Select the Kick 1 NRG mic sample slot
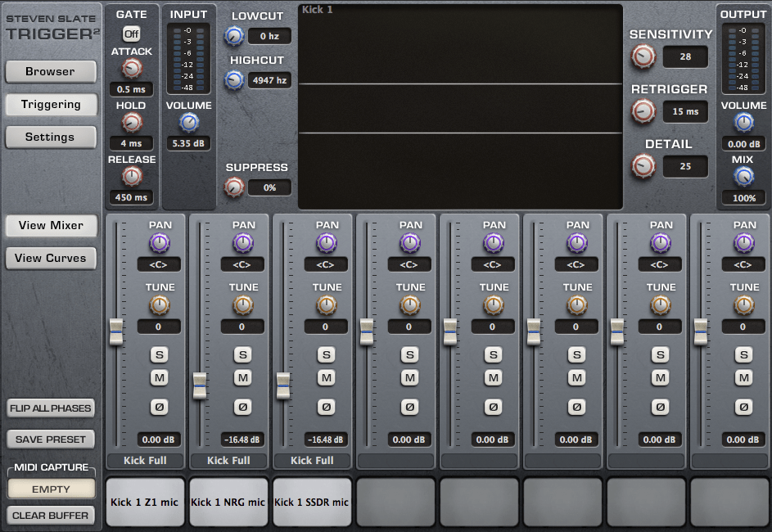Viewport: 772px width, 532px height. coord(228,503)
